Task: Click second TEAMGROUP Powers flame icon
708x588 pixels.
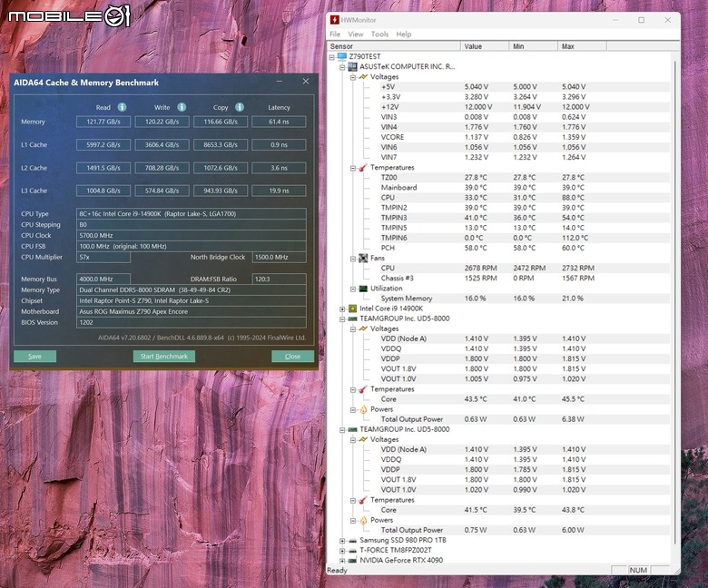Action: 363,520
